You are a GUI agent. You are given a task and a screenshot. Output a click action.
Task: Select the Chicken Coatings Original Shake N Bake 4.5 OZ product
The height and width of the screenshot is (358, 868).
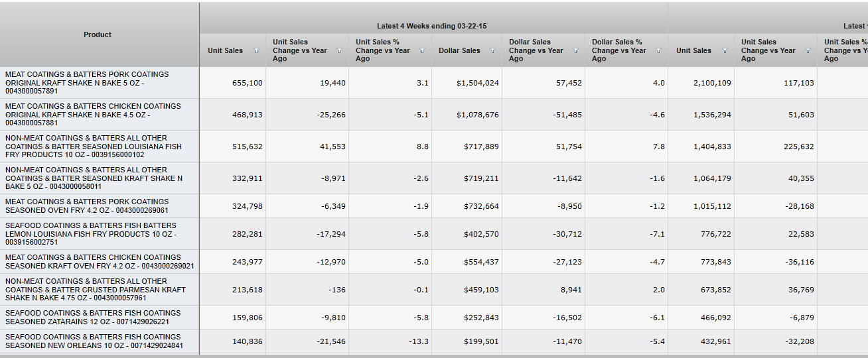click(93, 115)
